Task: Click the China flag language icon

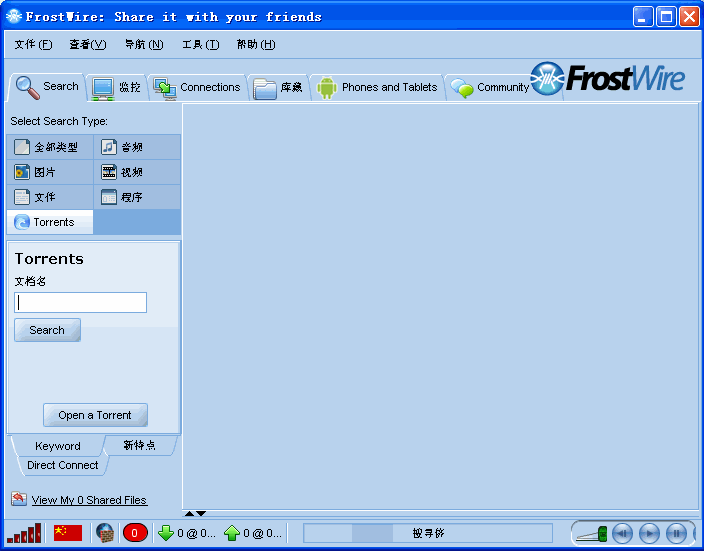Action: point(68,533)
